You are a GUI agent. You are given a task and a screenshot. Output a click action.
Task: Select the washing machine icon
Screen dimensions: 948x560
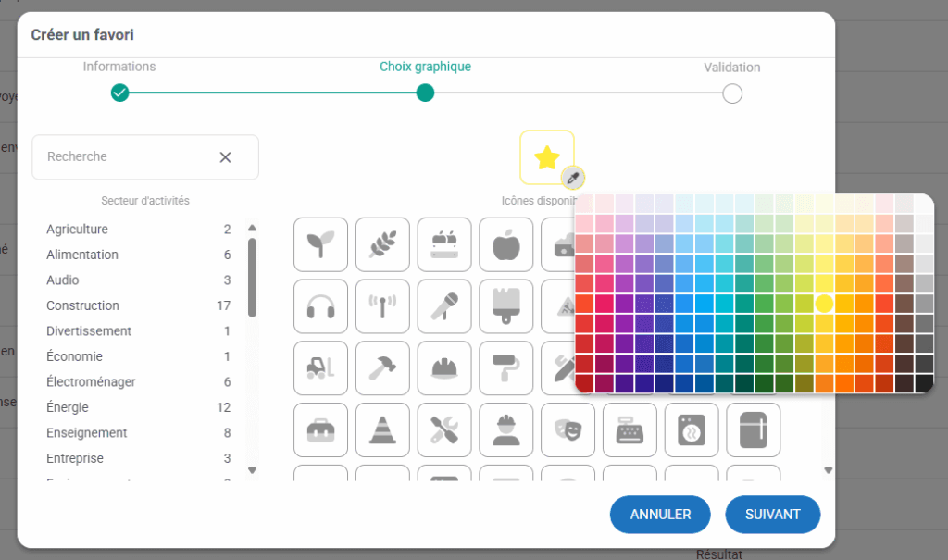pyautogui.click(x=692, y=429)
